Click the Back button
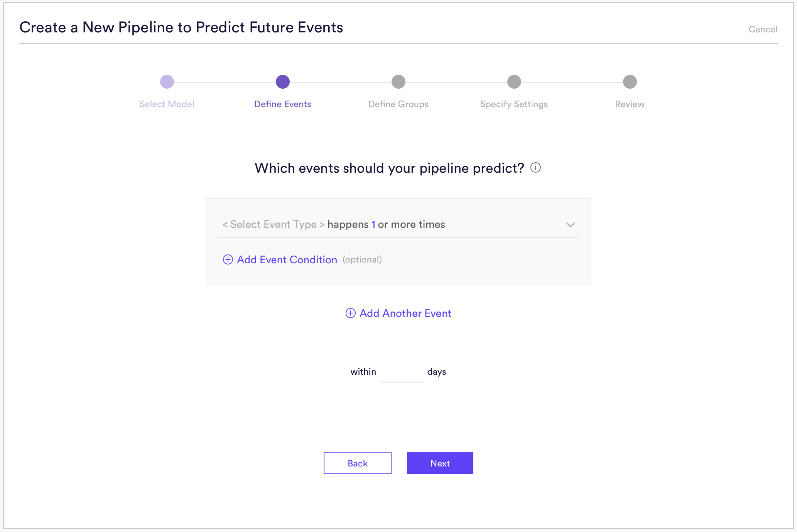Viewport: 797px width, 532px height. pos(358,463)
